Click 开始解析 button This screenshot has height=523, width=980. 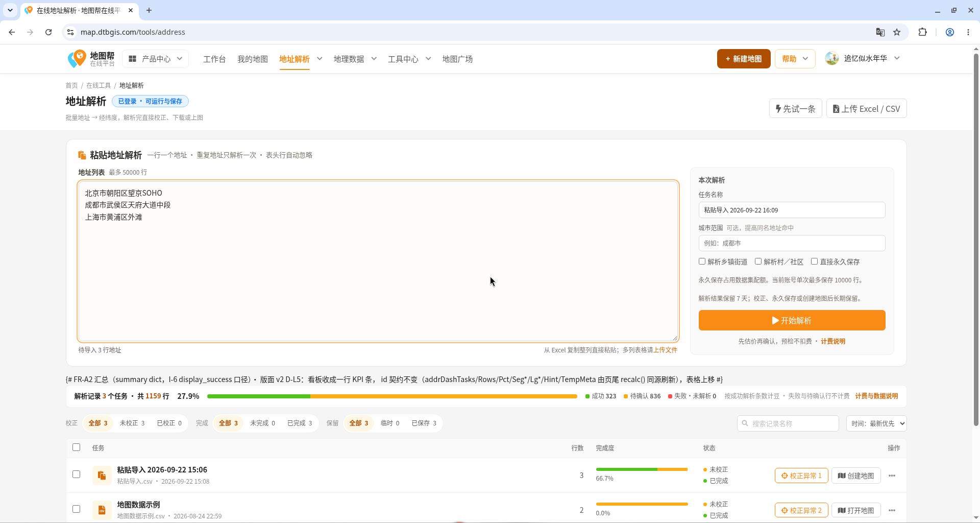792,320
